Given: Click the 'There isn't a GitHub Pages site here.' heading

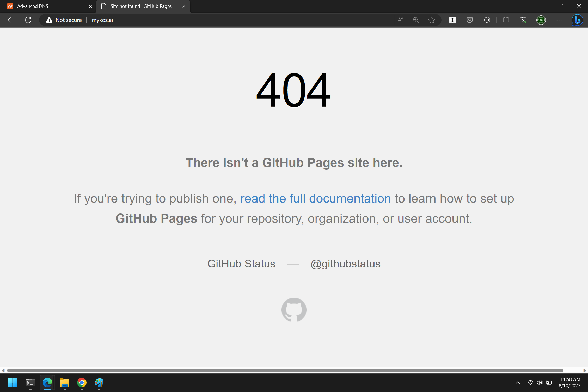Looking at the screenshot, I should 294,163.
